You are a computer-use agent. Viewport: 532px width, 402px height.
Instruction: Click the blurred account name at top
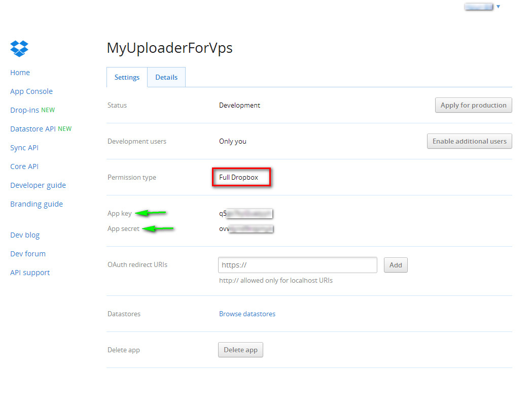pos(479,7)
